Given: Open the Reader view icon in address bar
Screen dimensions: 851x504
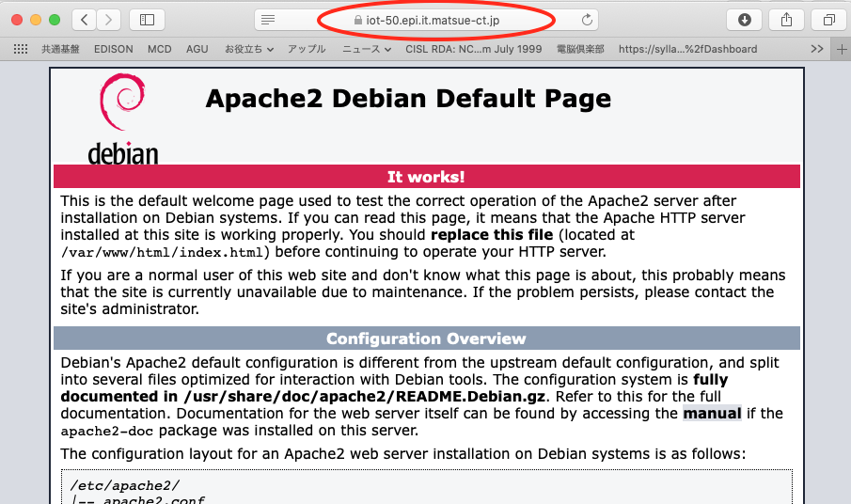Looking at the screenshot, I should tap(268, 20).
